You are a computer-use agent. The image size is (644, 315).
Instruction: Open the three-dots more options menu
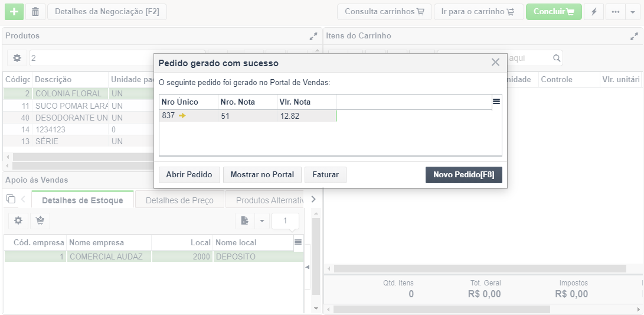615,12
